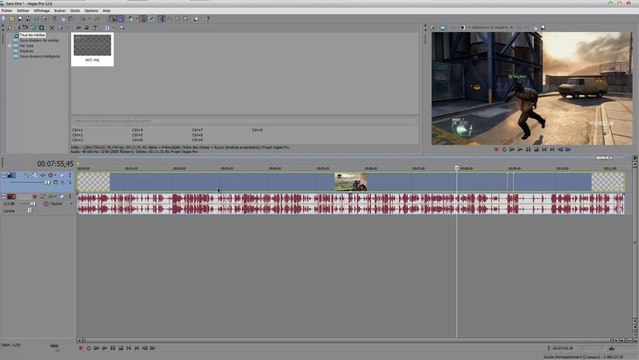Search media bins with magnifier icon
The height and width of the screenshot is (360, 639).
coord(122,28)
